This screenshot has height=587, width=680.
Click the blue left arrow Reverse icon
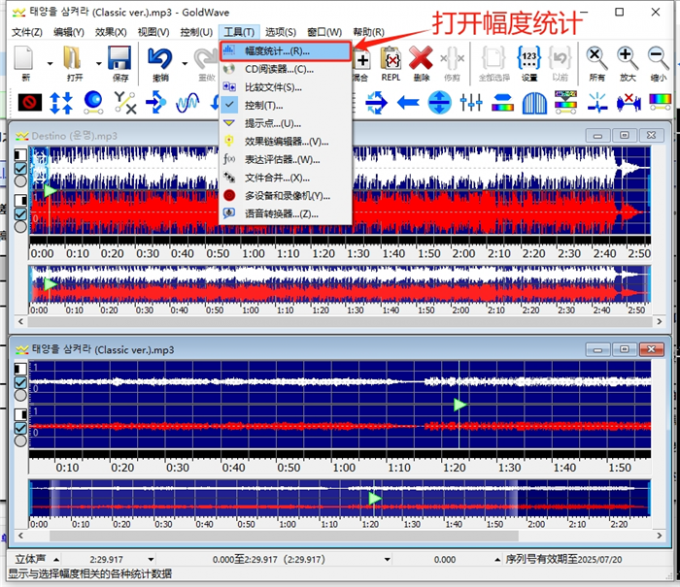[x=408, y=103]
